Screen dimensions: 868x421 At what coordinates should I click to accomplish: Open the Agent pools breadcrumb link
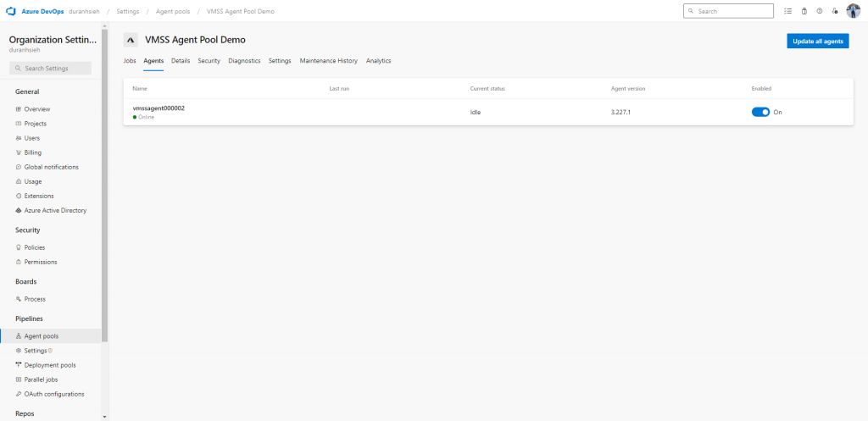173,11
